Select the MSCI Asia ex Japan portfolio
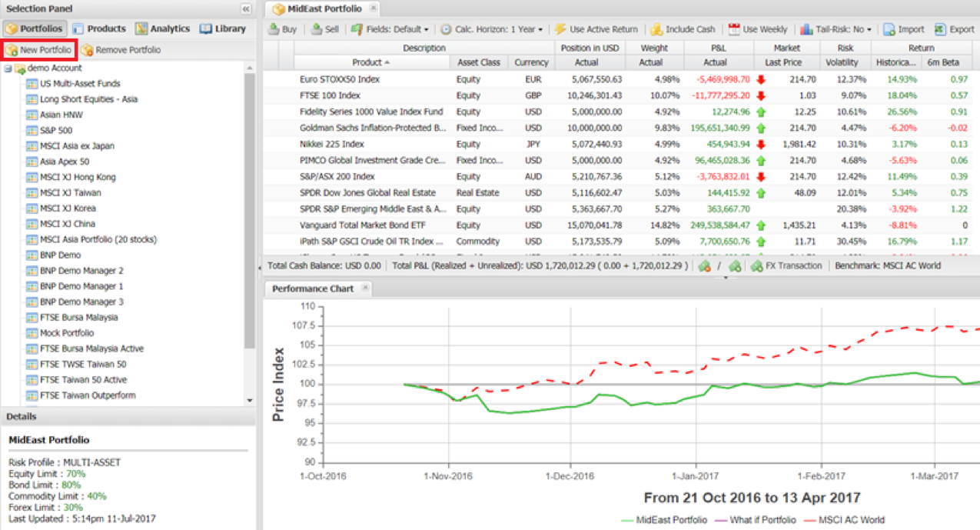Viewport: 980px width, 530px height. [77, 146]
